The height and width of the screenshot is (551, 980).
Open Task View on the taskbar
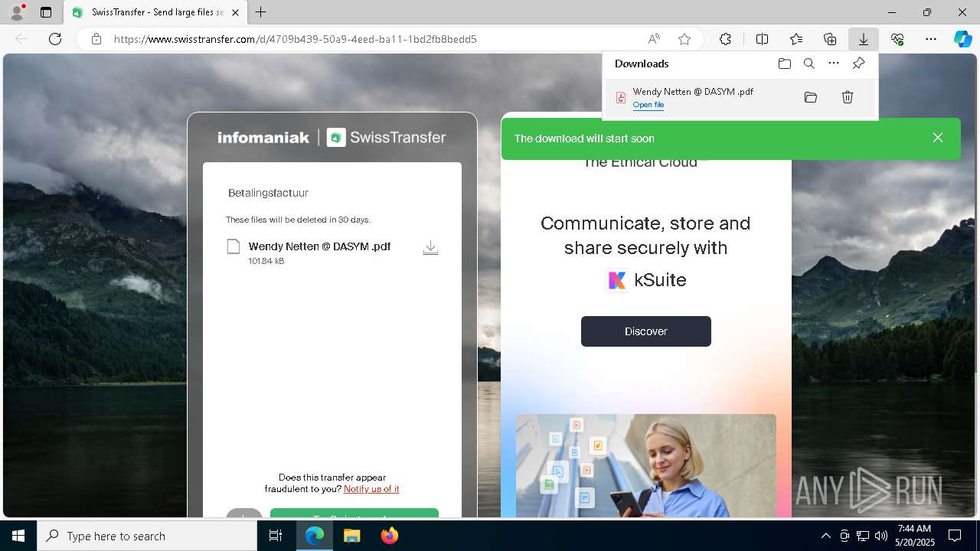pyautogui.click(x=276, y=536)
